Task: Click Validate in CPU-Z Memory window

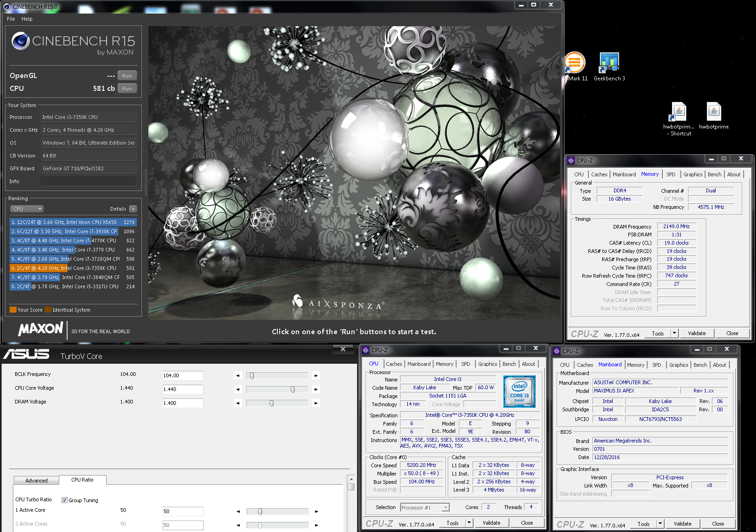Action: [697, 333]
